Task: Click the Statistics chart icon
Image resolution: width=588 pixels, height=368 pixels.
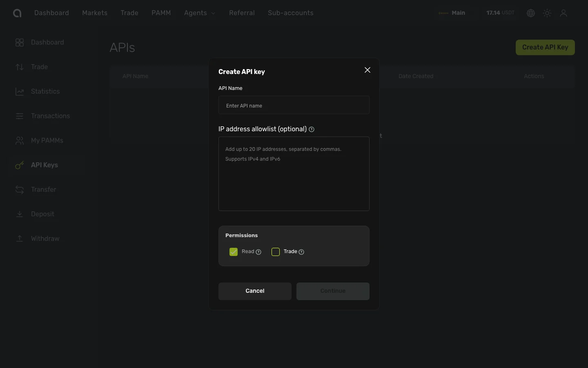Action: (x=20, y=92)
